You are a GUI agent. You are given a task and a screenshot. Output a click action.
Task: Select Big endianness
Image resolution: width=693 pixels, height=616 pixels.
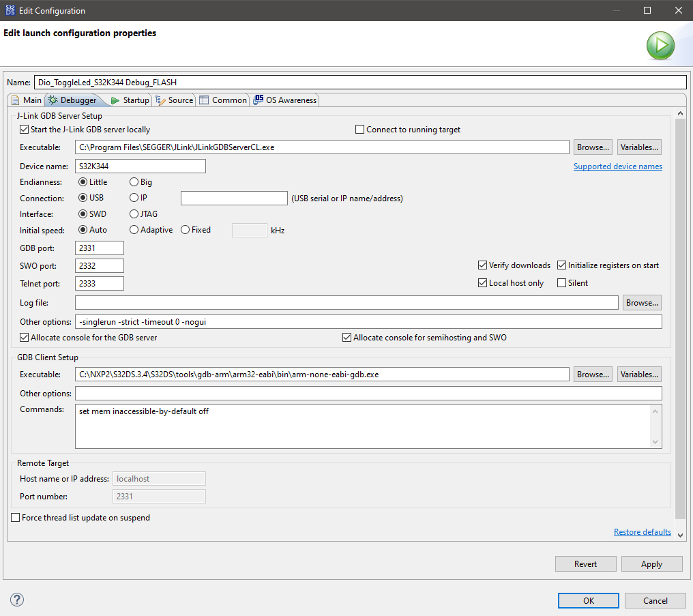tap(134, 182)
